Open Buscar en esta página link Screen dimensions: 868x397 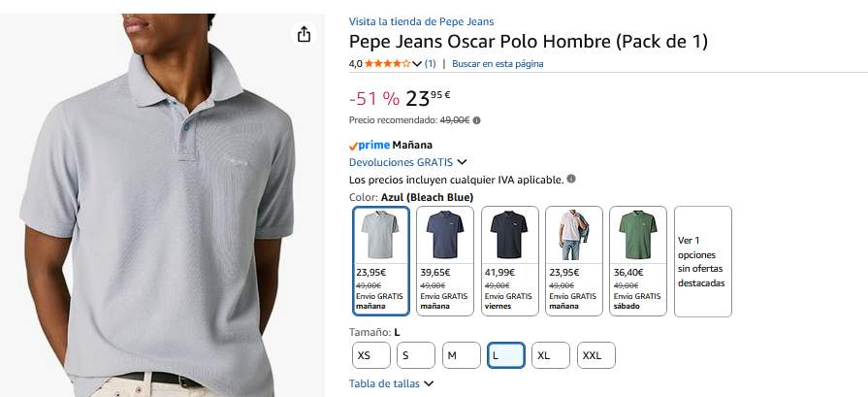[x=498, y=64]
